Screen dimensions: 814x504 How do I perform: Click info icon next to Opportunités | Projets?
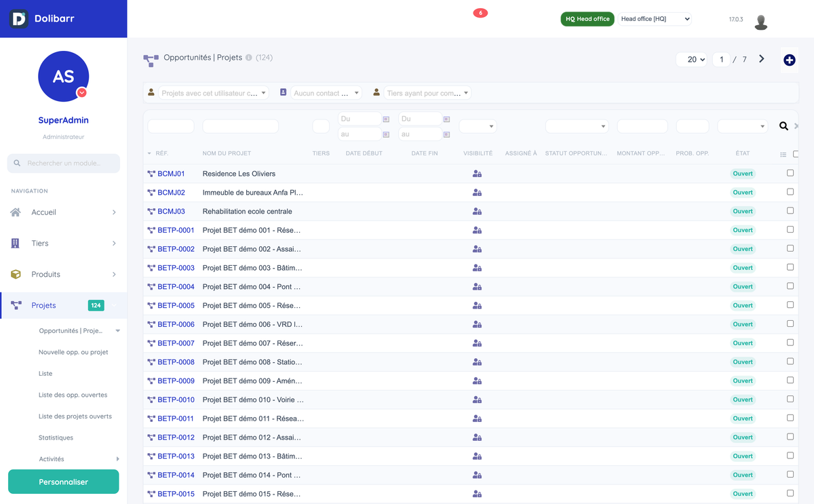click(249, 58)
